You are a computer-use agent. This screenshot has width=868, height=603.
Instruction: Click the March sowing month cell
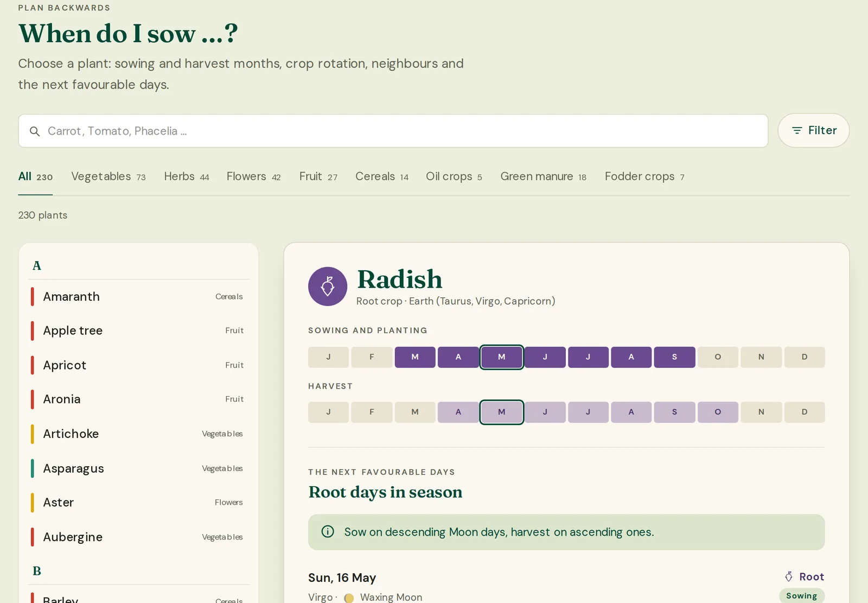tap(415, 357)
